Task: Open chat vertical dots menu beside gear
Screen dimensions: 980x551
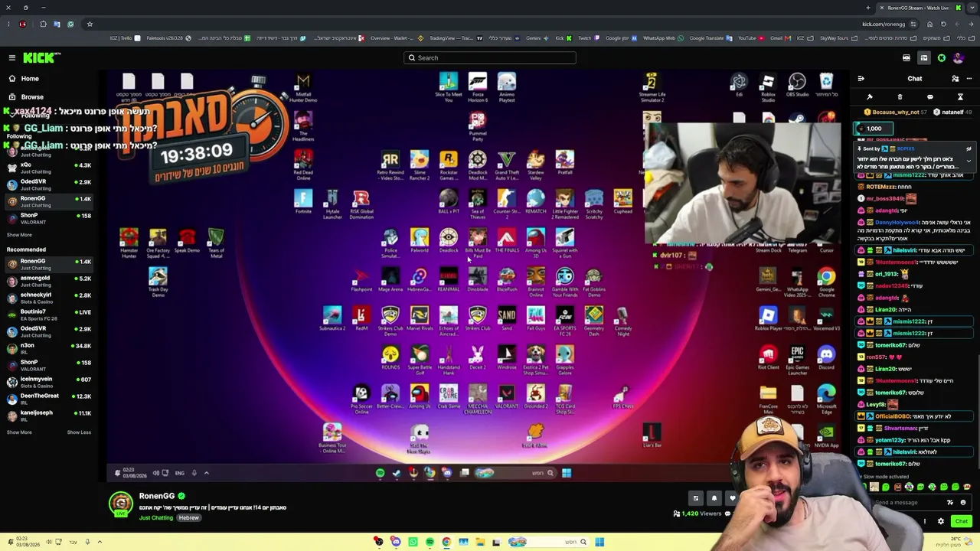Action: pos(925,522)
